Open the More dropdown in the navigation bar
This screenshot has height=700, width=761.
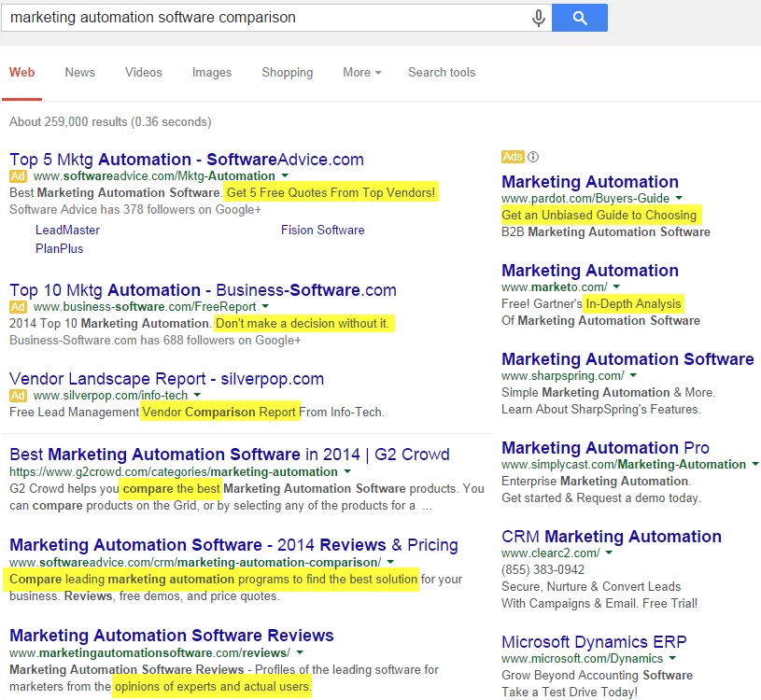[x=361, y=72]
